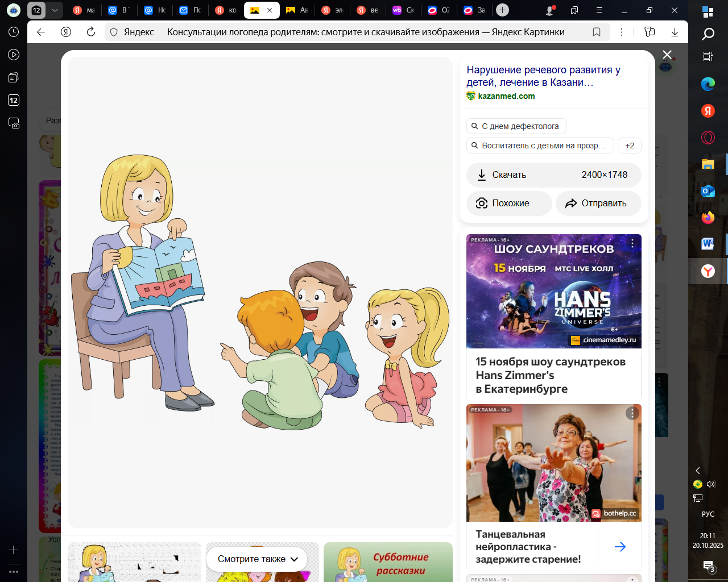Open the kazanmed.com source link

(506, 96)
